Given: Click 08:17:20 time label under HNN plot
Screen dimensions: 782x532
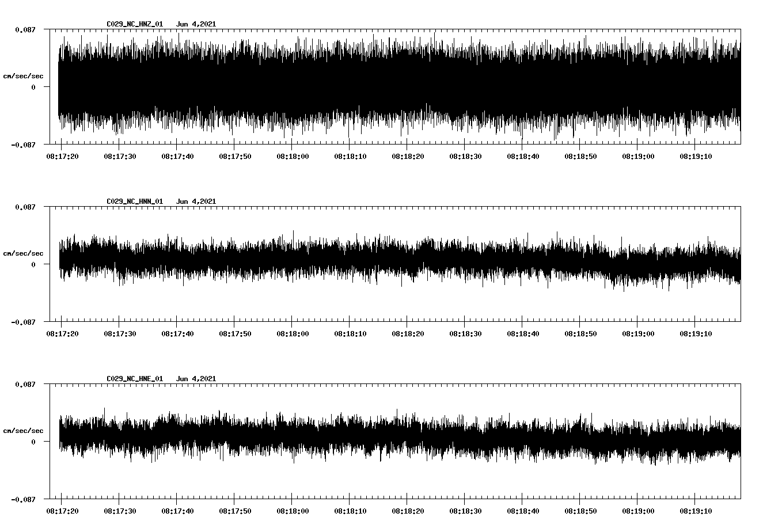Looking at the screenshot, I should point(62,334).
